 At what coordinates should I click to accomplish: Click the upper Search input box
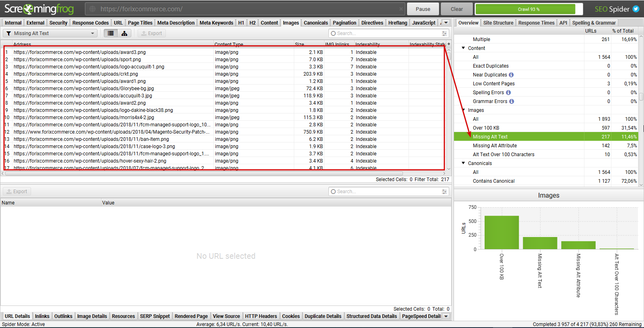coord(389,33)
